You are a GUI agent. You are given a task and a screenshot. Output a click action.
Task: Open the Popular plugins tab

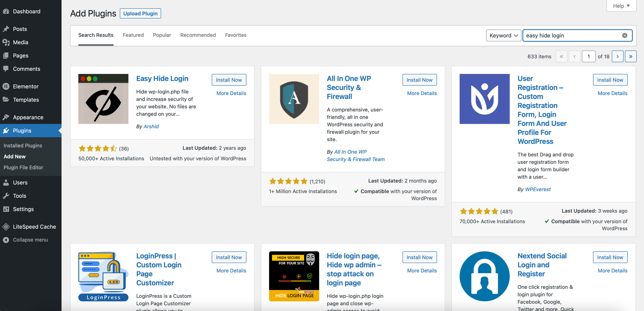[x=162, y=35]
